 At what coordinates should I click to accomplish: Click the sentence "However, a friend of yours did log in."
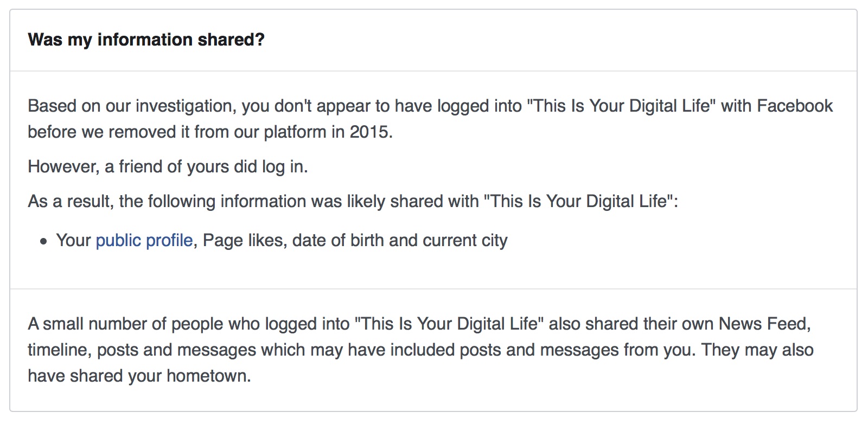[x=168, y=166]
